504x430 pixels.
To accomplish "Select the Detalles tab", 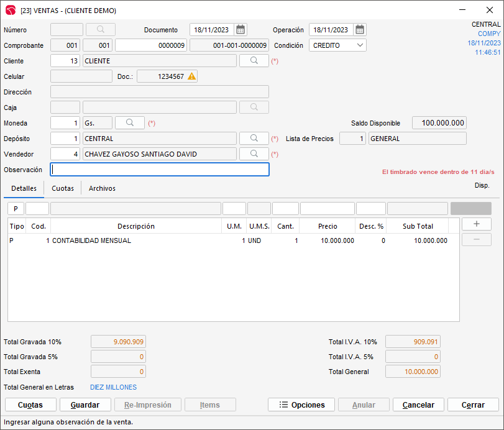I will pyautogui.click(x=24, y=188).
